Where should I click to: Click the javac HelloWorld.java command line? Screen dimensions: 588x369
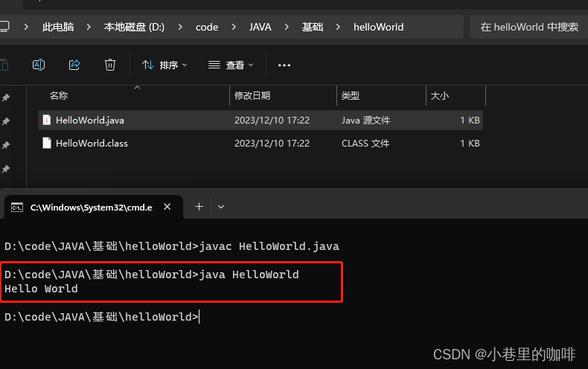point(172,246)
